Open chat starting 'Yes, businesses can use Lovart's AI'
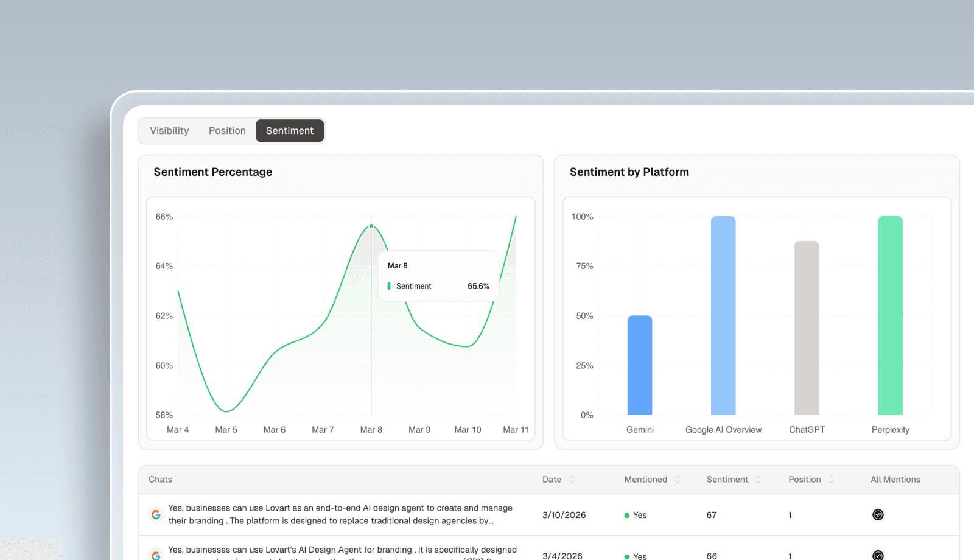974x560 pixels. coord(343,553)
